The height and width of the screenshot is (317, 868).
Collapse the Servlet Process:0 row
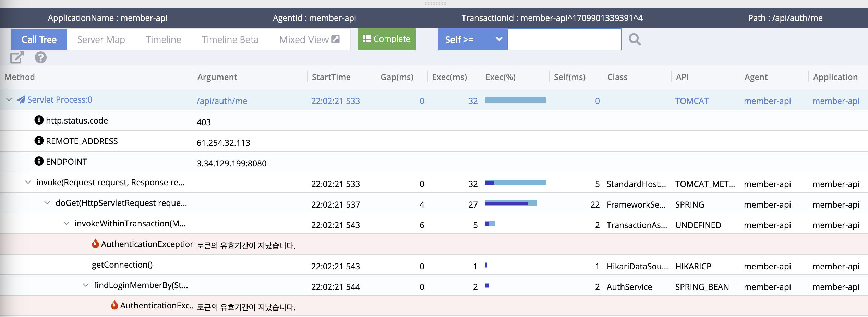[9, 99]
